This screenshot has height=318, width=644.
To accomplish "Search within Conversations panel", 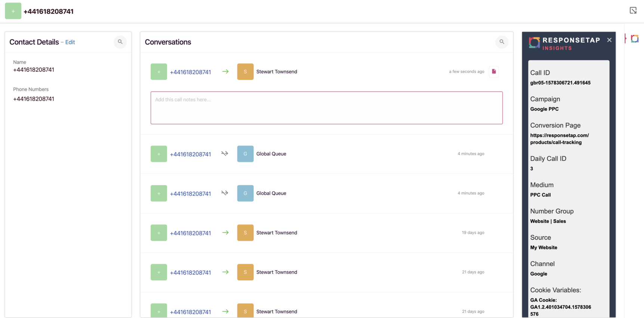I will coord(502,42).
